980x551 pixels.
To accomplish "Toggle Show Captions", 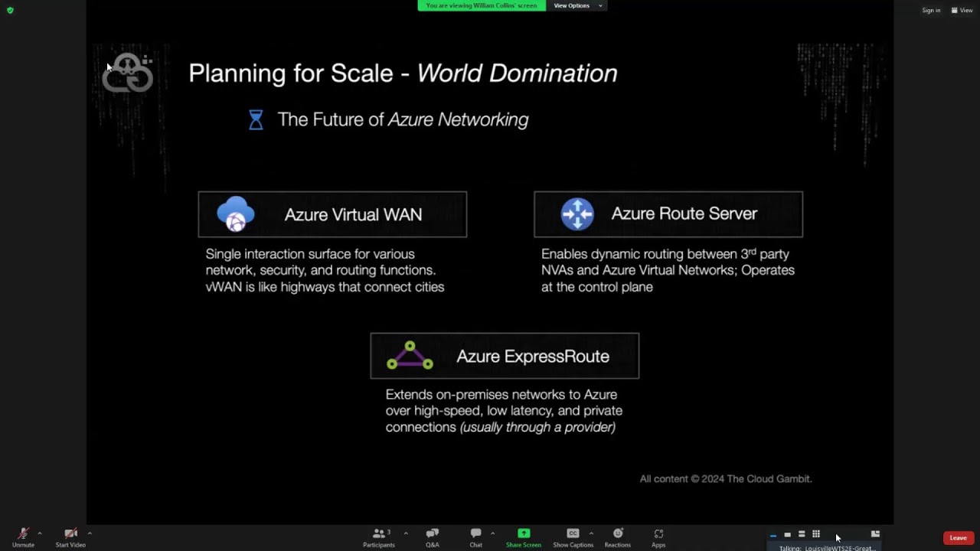I will pyautogui.click(x=573, y=537).
